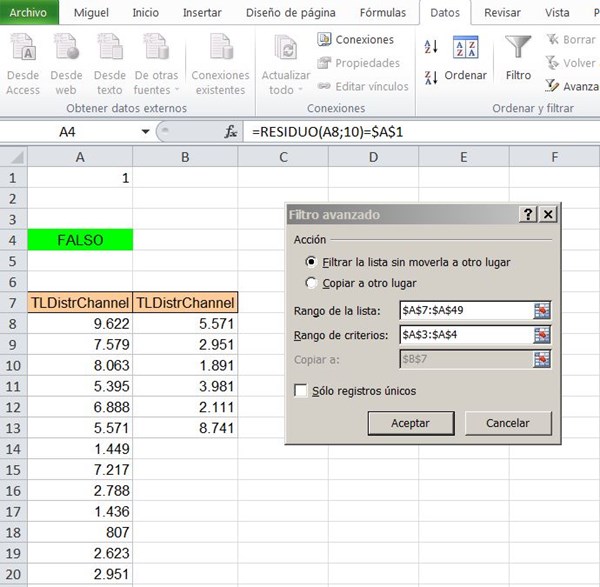The height and width of the screenshot is (587, 600).
Task: Switch to the Fórmulas tab
Action: coord(383,13)
